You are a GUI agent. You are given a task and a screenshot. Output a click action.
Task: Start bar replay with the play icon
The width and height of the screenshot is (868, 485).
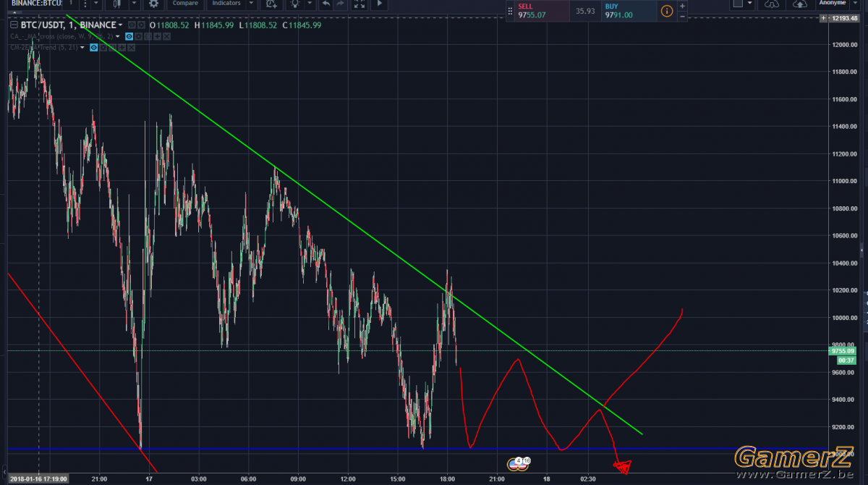pyautogui.click(x=380, y=4)
